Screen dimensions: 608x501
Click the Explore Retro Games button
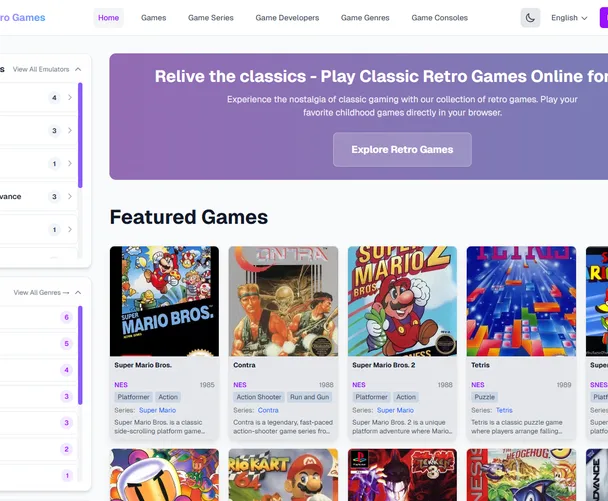(x=402, y=150)
